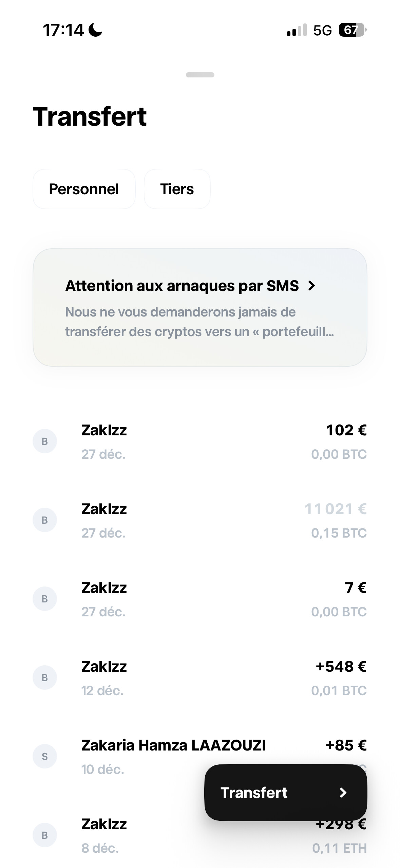Tap the B icon beside the 7 € transfer

coord(44,599)
